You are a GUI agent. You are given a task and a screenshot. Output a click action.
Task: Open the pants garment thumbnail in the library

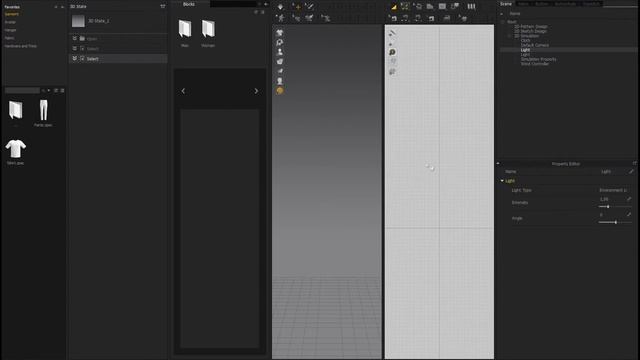(x=43, y=110)
